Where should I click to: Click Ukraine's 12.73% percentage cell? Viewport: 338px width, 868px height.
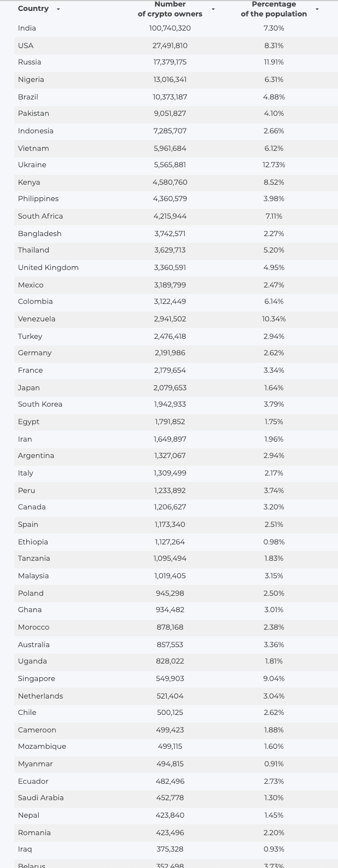(x=274, y=165)
